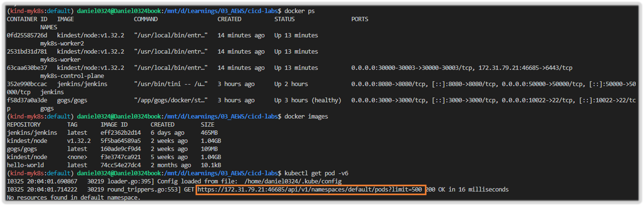644x206 pixels.
Task: Click the container ID 352e990bccac
Action: point(27,84)
